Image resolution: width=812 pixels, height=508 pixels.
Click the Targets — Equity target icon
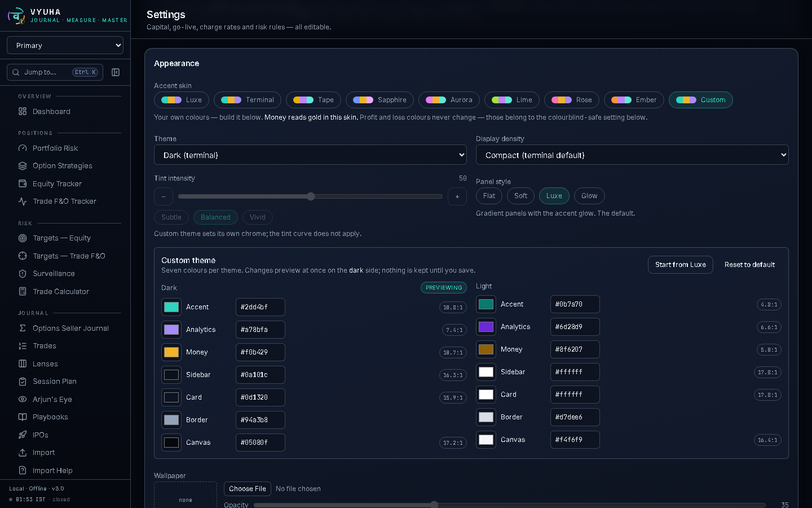(23, 238)
